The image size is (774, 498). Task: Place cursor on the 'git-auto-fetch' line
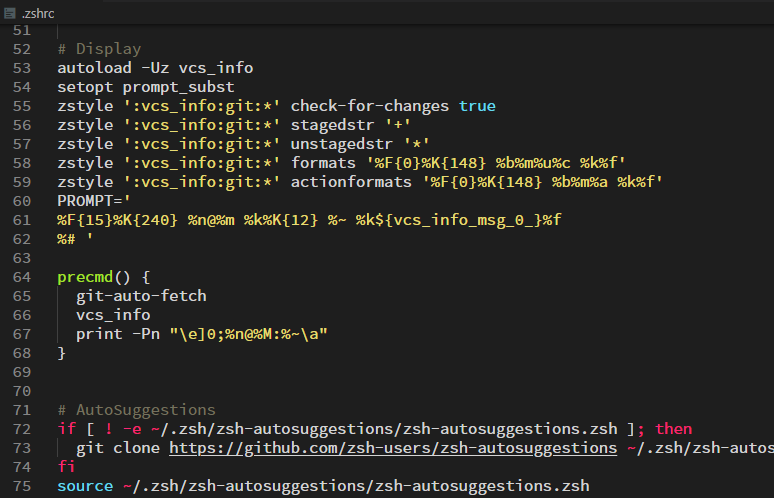pos(141,296)
